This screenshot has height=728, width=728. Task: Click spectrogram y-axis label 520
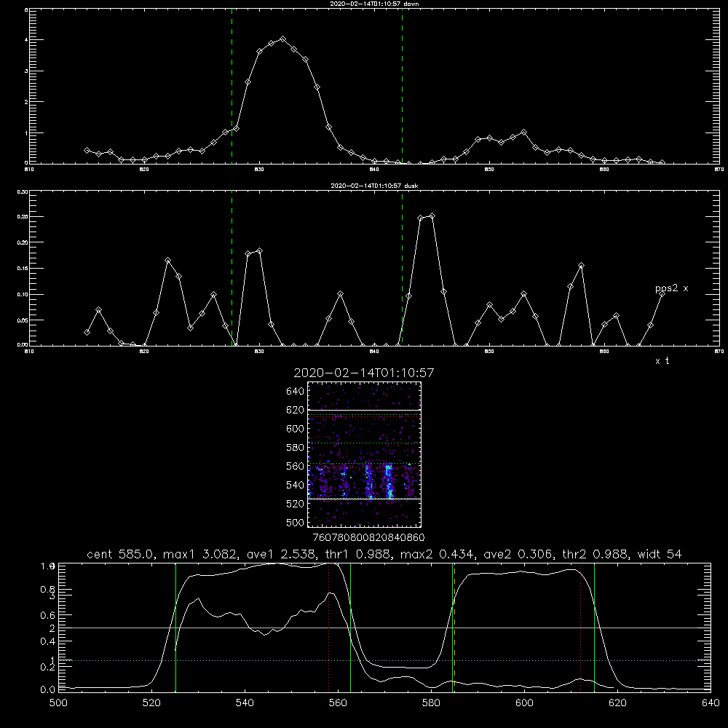tap(296, 504)
